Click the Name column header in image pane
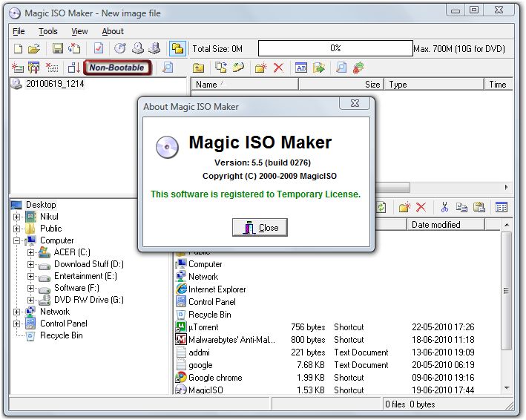526x420 pixels. pyautogui.click(x=245, y=85)
